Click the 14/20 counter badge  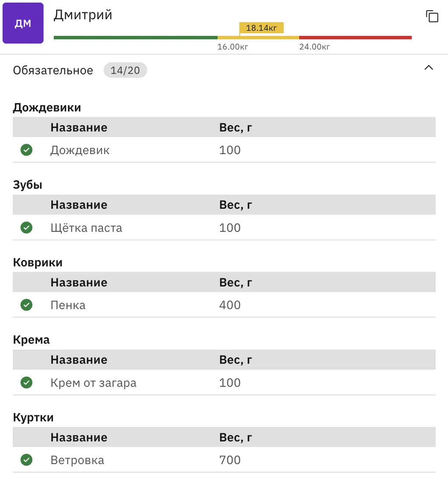125,70
